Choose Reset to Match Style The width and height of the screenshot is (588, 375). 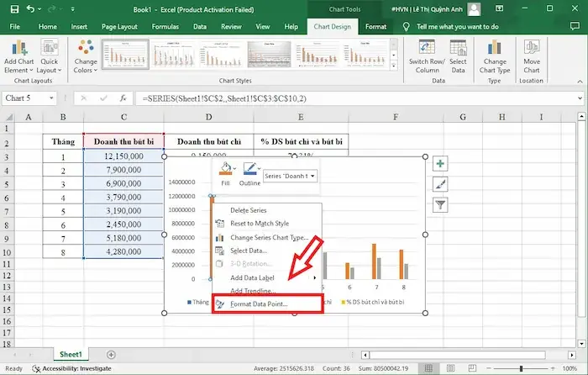267,224
